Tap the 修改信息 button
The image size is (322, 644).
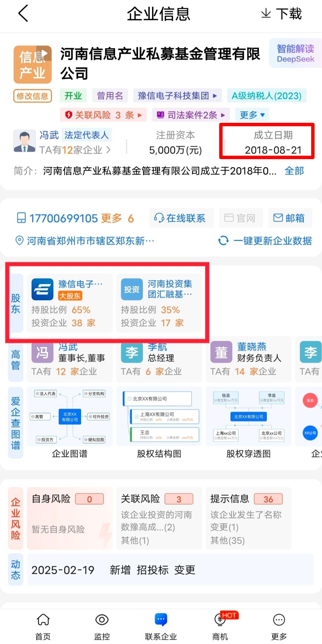click(x=32, y=96)
